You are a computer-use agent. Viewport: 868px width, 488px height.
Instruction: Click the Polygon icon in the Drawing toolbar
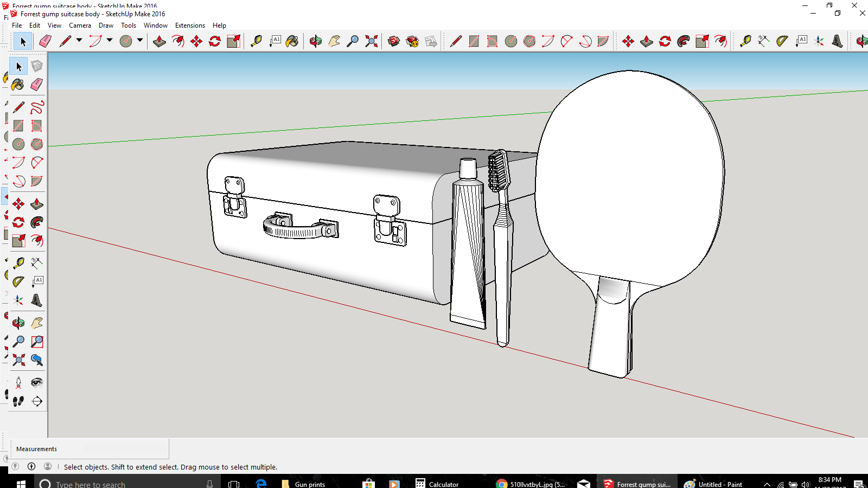pos(529,41)
